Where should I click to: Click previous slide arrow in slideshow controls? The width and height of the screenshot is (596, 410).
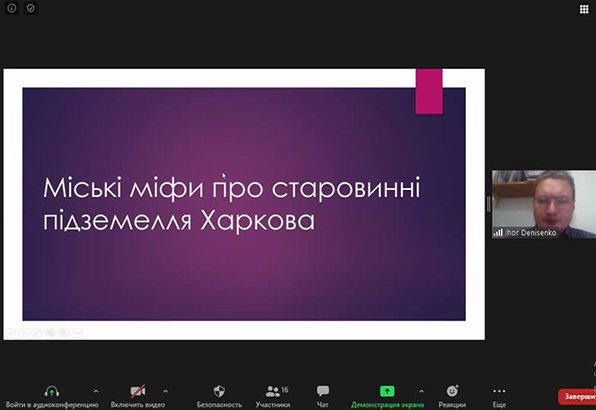pos(10,333)
